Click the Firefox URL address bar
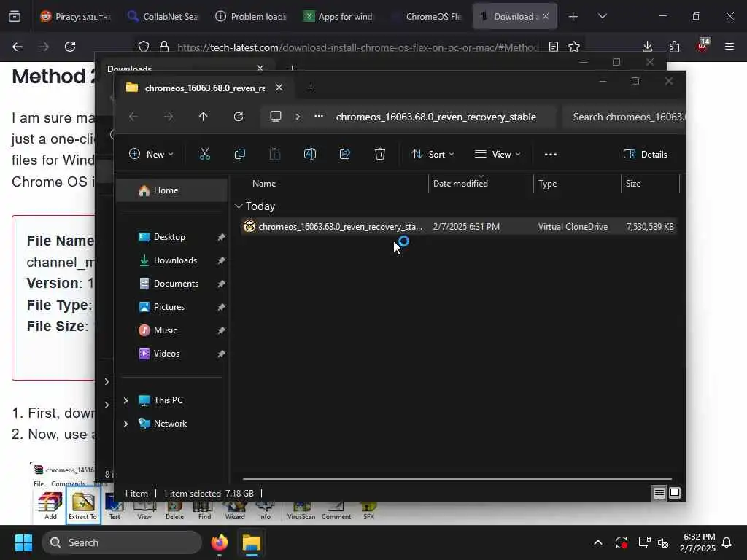Viewport: 747px width, 560px height. click(357, 47)
